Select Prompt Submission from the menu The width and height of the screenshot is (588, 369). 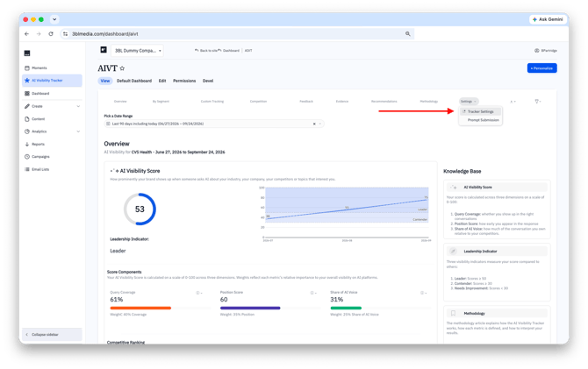coord(483,120)
